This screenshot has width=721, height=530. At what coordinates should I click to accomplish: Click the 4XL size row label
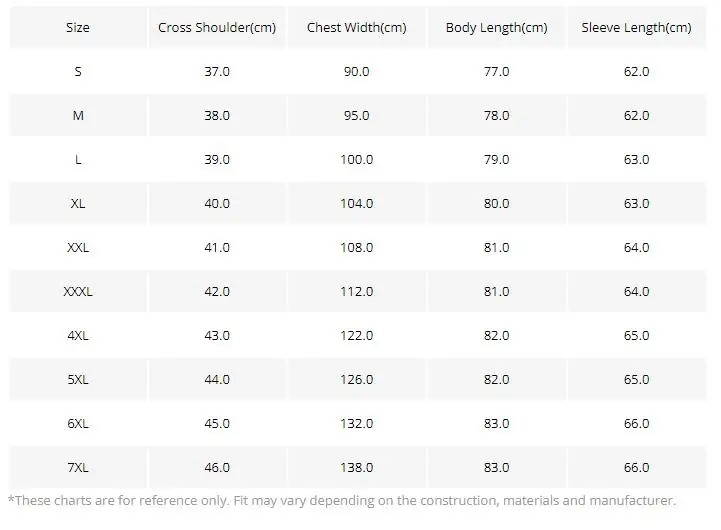pyautogui.click(x=78, y=336)
